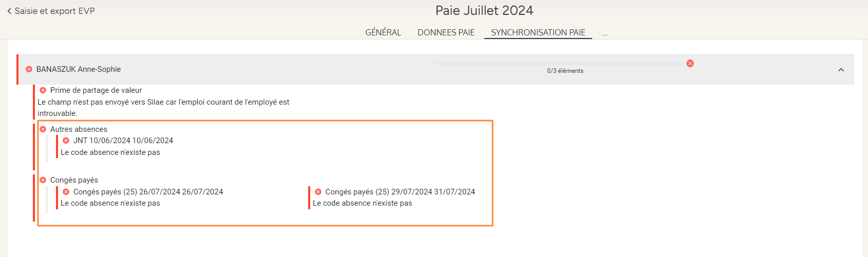Click error icon beside Autres absences
This screenshot has height=257, width=868.
coord(43,129)
